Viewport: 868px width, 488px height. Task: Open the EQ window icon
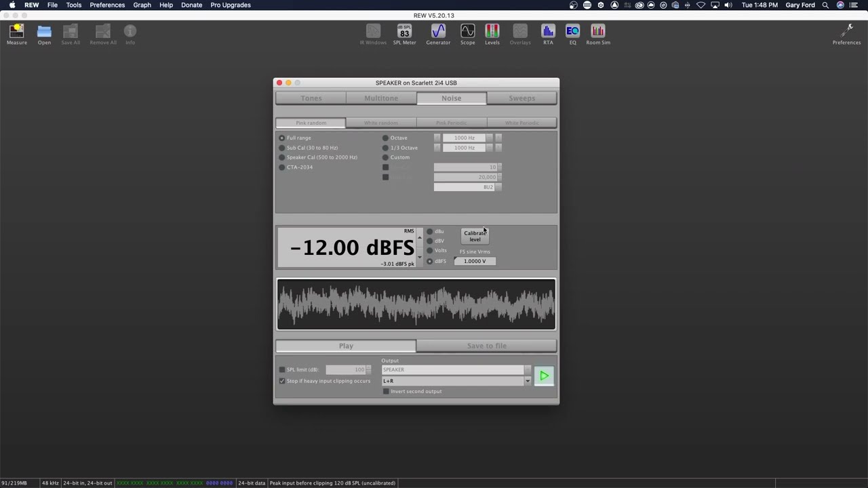tap(572, 32)
